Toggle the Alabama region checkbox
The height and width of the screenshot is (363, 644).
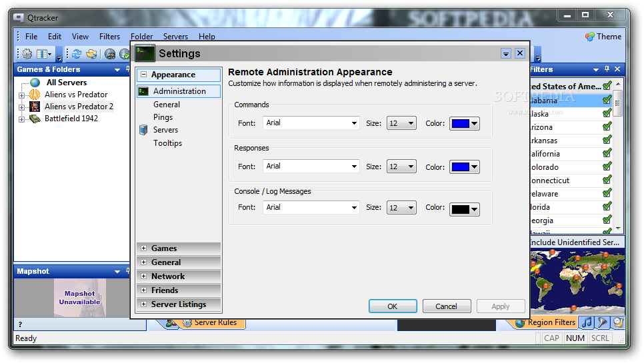tap(607, 100)
